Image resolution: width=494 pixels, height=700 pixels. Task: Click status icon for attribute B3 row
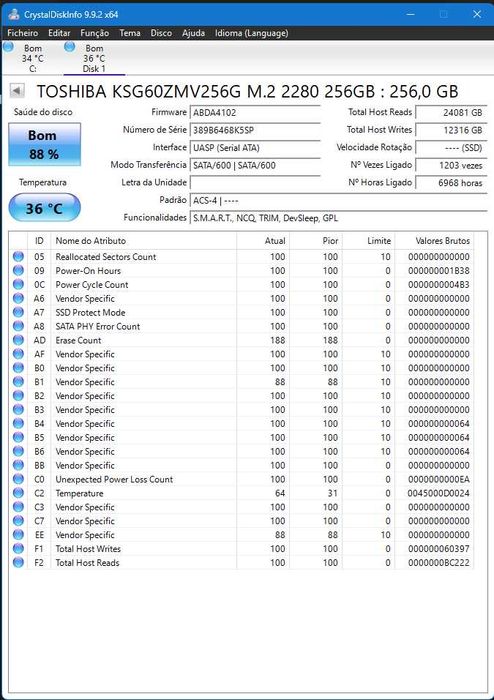(18, 409)
